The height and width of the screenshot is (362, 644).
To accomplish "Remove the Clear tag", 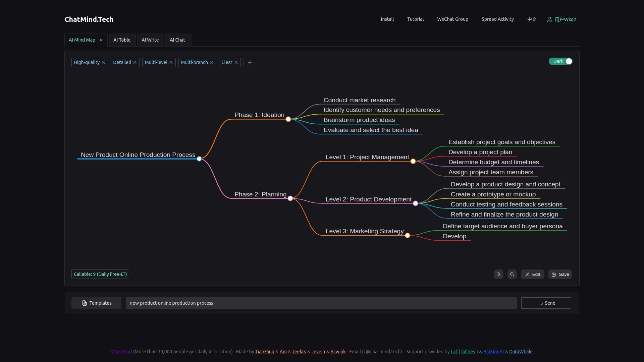I will 236,62.
